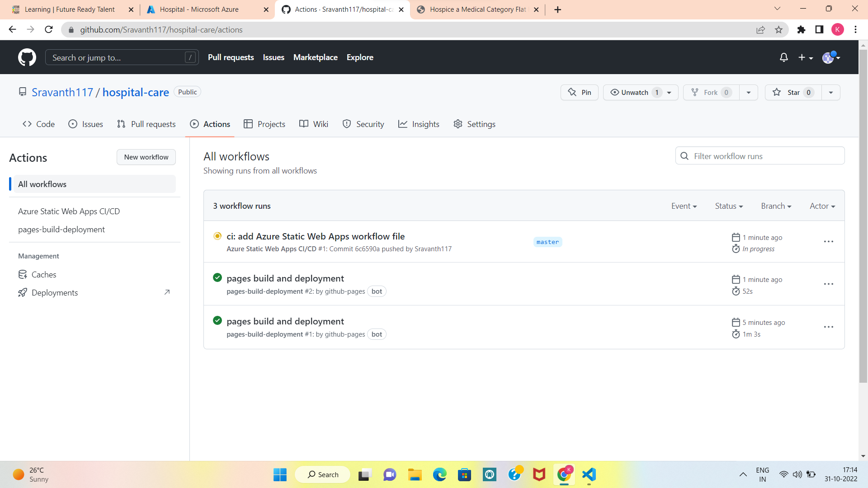Open the GitHub home via the Octocat logo
This screenshot has width=868, height=488.
[x=27, y=57]
